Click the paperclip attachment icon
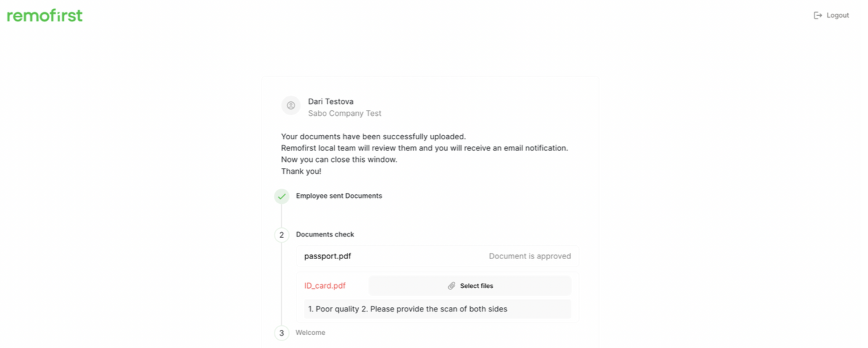The height and width of the screenshot is (348, 868). coord(451,286)
